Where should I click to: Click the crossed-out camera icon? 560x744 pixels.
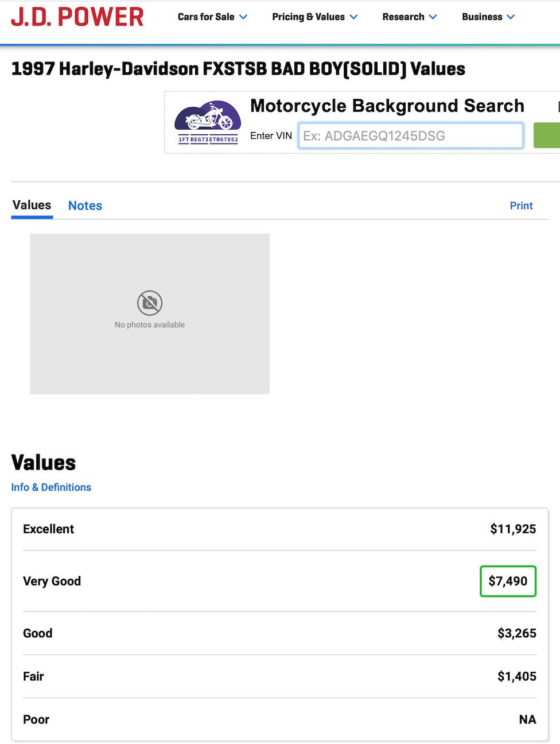click(150, 303)
